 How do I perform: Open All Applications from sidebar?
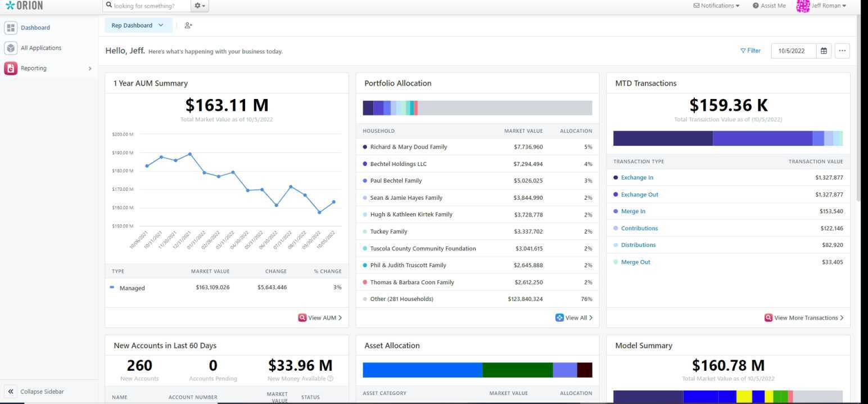coord(40,48)
